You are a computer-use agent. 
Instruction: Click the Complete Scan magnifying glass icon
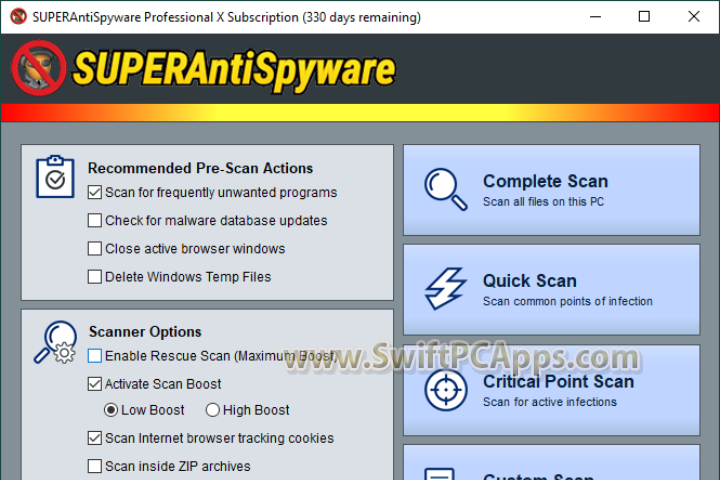tap(446, 189)
